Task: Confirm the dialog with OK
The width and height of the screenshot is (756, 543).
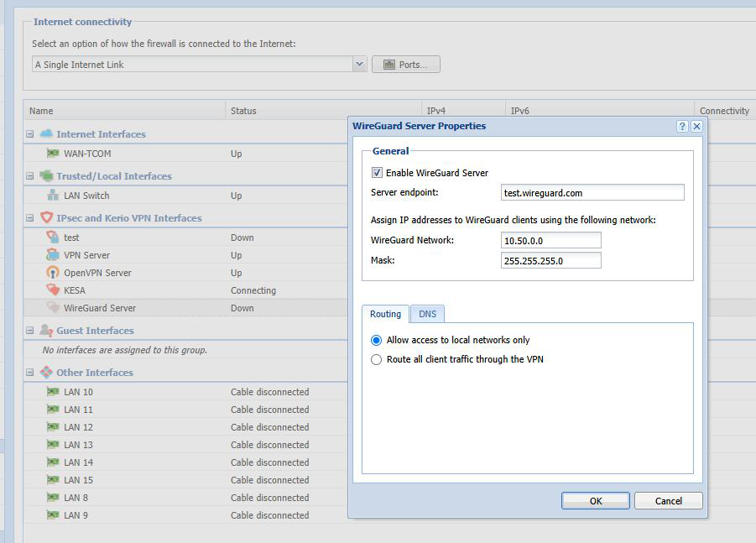Action: (x=596, y=500)
